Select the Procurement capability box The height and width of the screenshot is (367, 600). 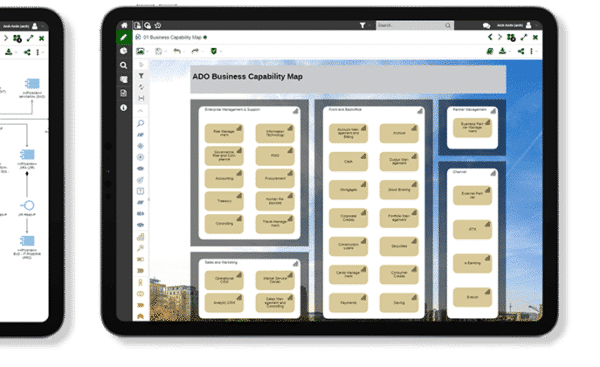click(275, 178)
